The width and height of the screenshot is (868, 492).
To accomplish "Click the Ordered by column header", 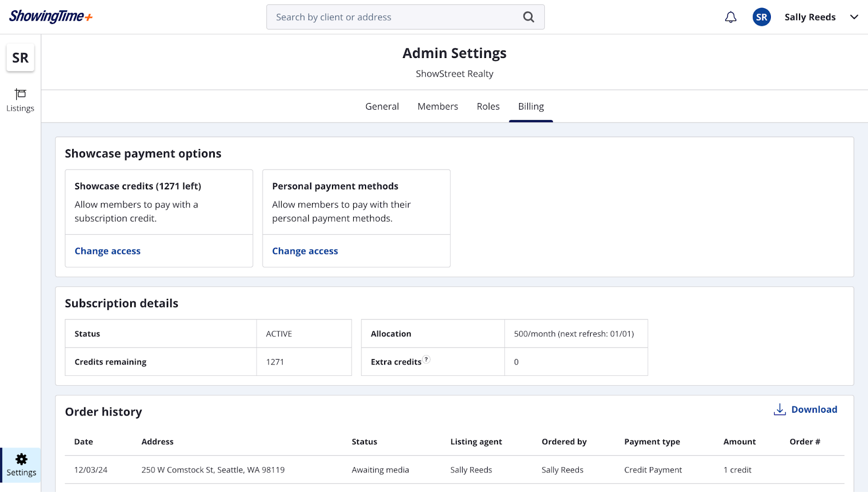I will click(x=564, y=442).
